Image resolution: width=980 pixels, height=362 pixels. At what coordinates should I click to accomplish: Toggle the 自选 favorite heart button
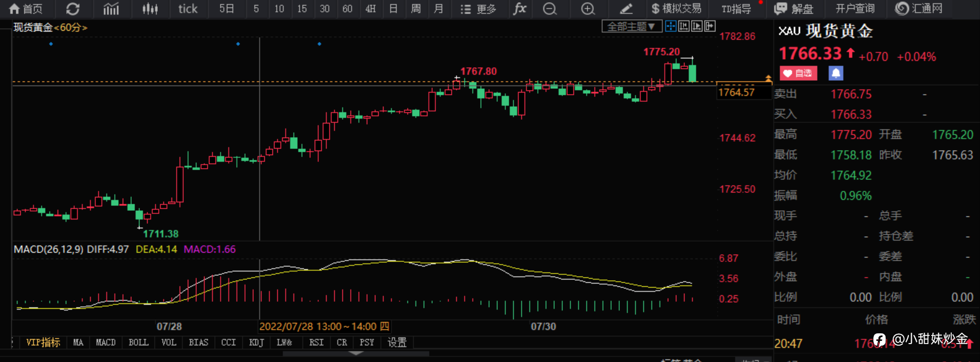click(798, 73)
